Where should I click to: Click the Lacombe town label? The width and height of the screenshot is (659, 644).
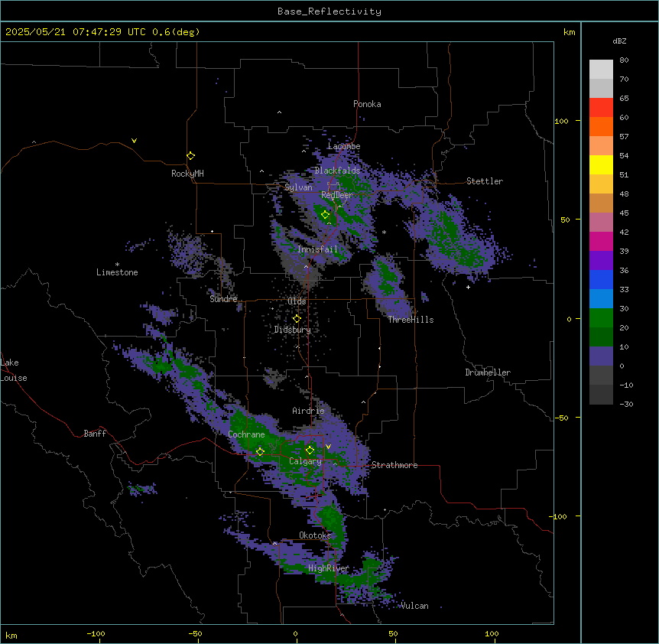[x=344, y=146]
